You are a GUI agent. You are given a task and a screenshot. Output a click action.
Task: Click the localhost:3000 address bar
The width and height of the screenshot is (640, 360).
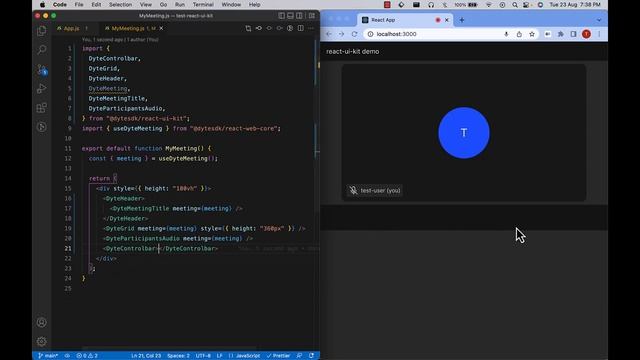(x=451, y=34)
